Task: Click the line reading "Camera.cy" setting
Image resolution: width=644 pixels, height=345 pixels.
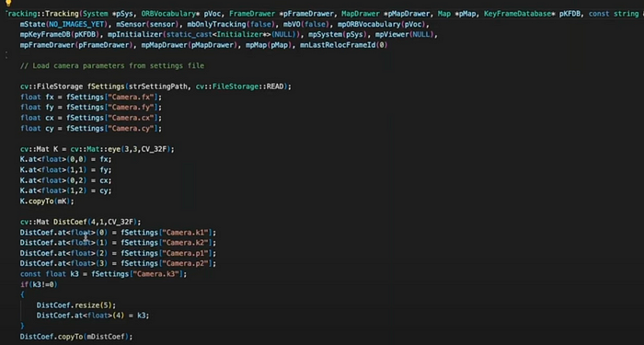Action: pyautogui.click(x=91, y=129)
